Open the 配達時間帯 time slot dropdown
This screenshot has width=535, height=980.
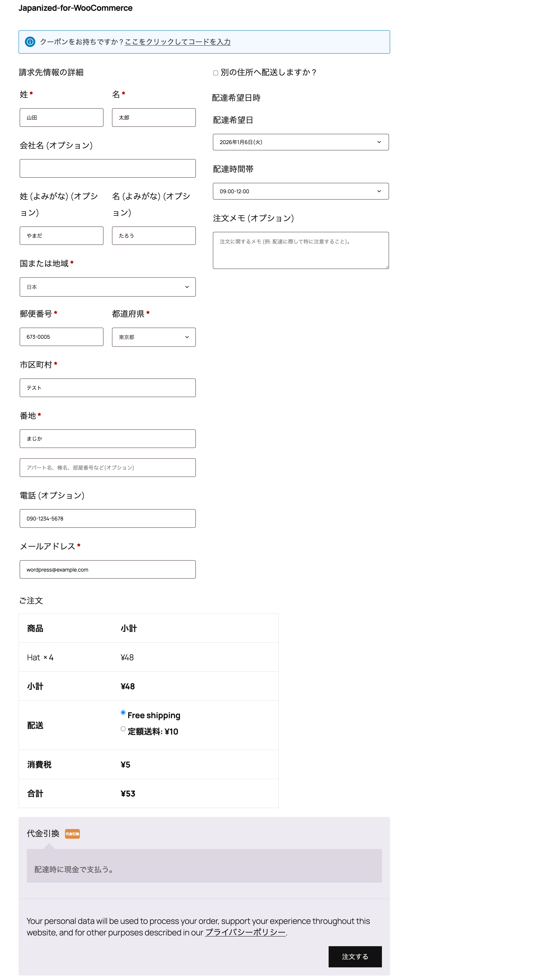[300, 191]
